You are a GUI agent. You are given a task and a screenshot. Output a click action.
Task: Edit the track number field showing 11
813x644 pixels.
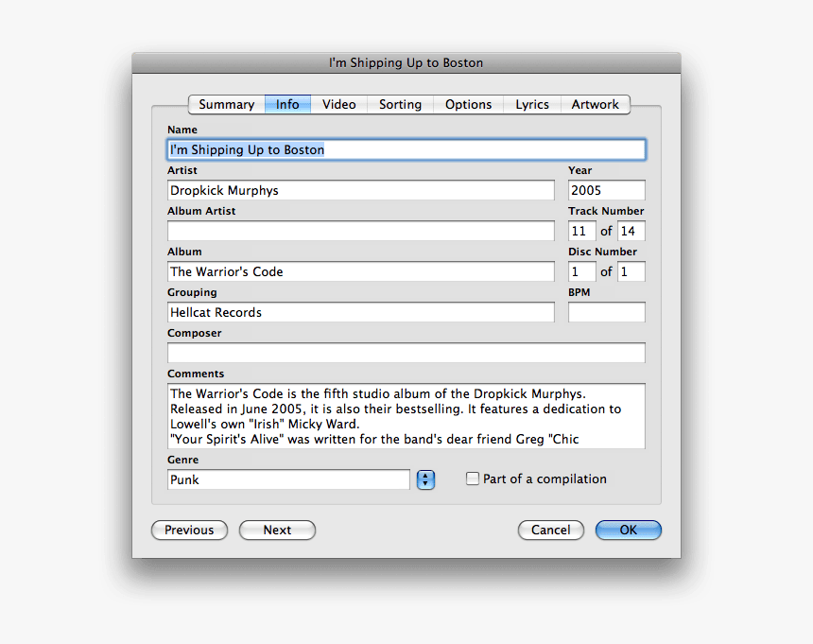coord(581,231)
